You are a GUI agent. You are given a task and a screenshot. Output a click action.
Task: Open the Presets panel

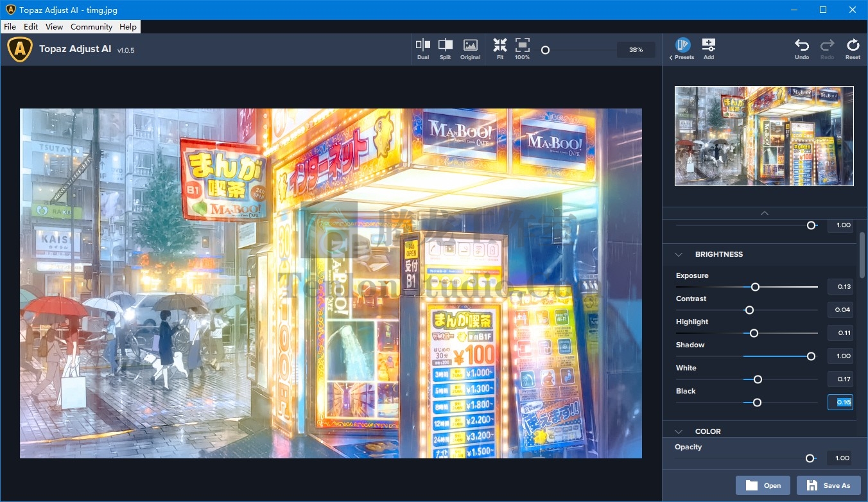[x=682, y=49]
